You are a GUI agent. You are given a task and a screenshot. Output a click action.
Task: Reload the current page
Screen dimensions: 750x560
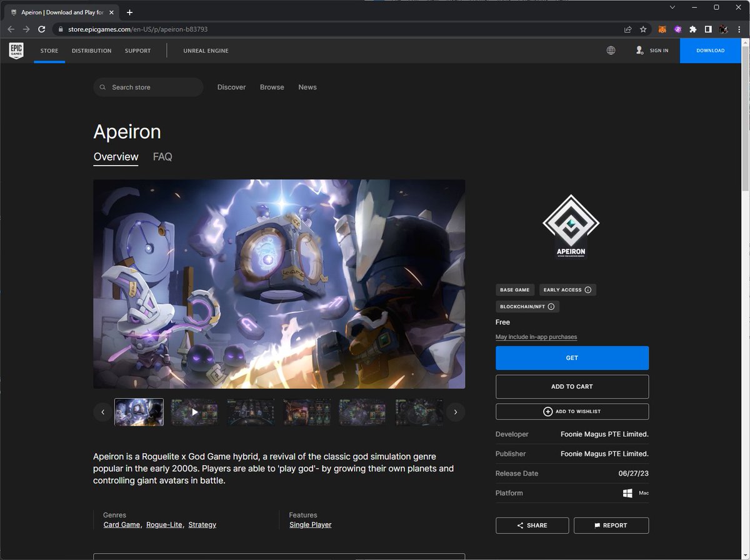click(42, 29)
